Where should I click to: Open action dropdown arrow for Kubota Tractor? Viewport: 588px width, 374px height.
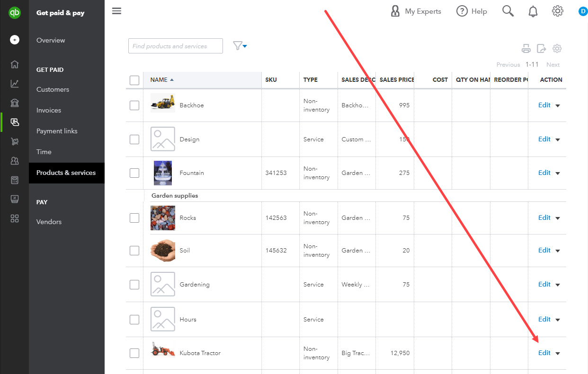558,354
